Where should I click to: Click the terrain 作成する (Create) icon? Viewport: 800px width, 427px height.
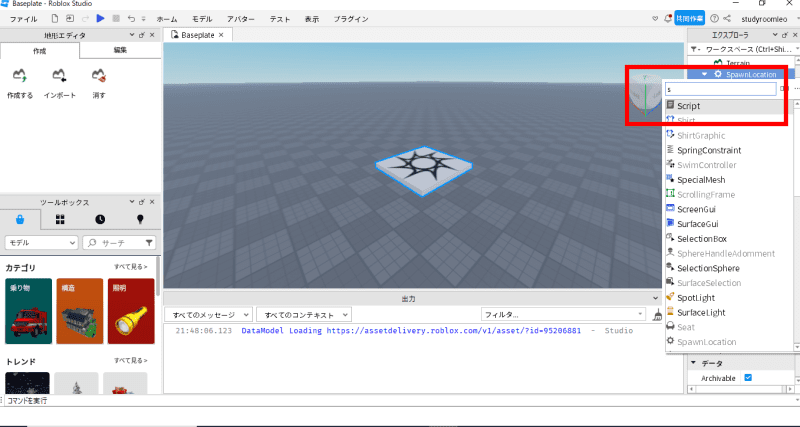pos(19,77)
